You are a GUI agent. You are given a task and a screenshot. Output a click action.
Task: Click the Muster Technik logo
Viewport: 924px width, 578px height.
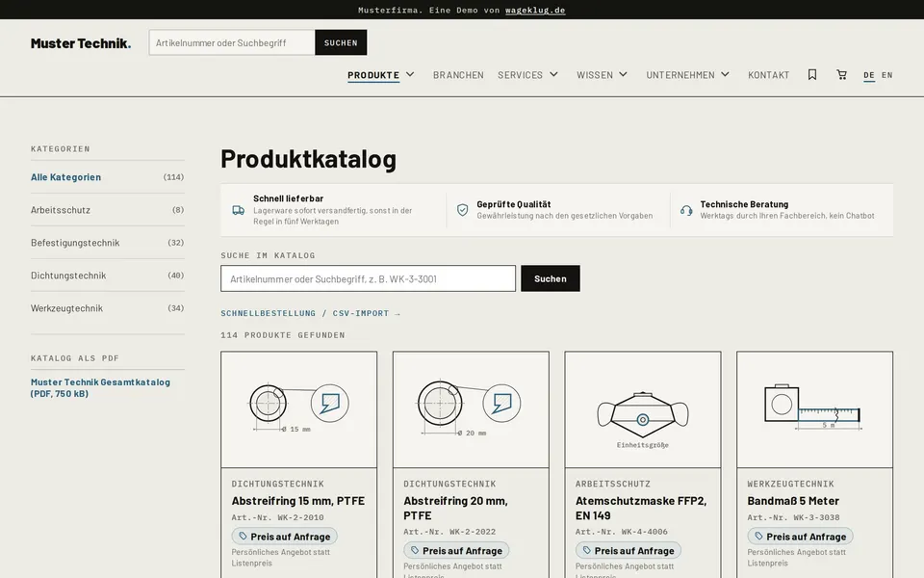[81, 43]
